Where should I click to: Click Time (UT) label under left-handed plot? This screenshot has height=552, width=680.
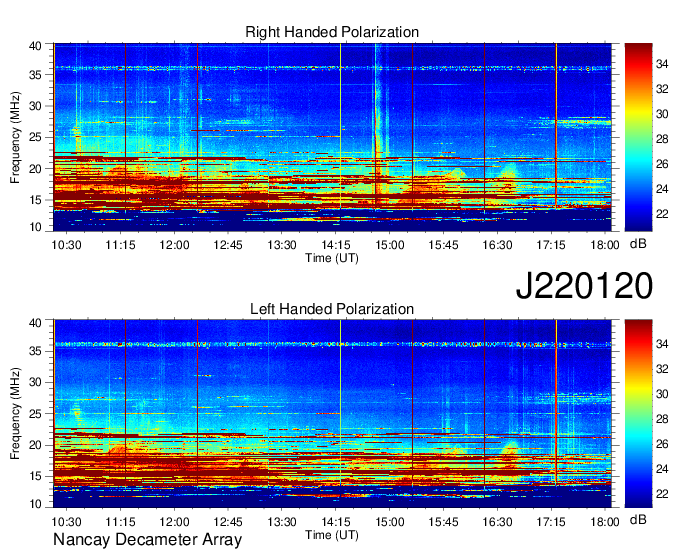[332, 535]
